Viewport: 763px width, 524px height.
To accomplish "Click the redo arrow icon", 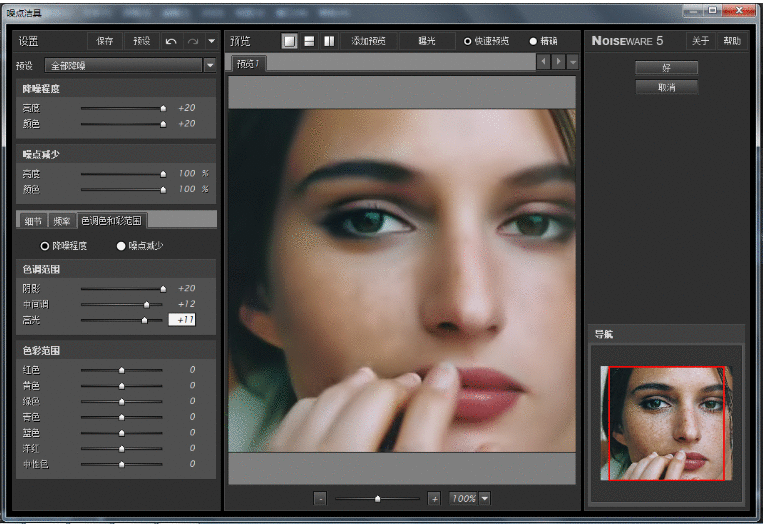I will pyautogui.click(x=192, y=41).
